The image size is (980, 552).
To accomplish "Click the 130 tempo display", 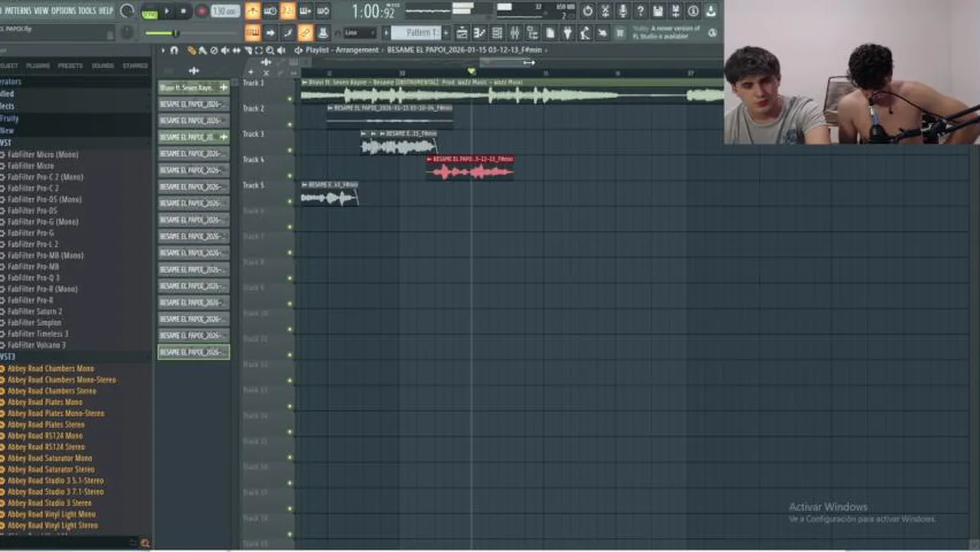I will [225, 11].
